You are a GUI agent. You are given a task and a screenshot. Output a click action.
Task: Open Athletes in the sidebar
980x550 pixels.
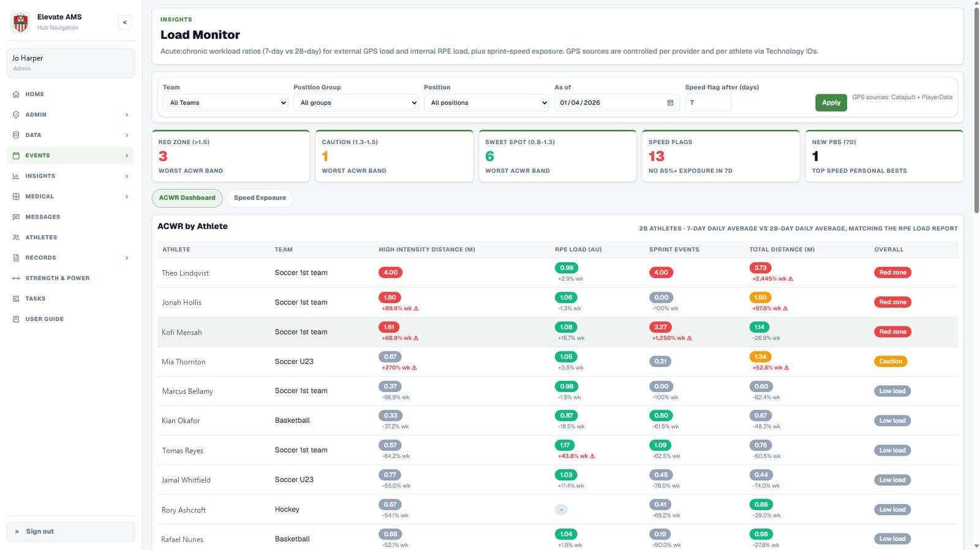click(x=70, y=237)
